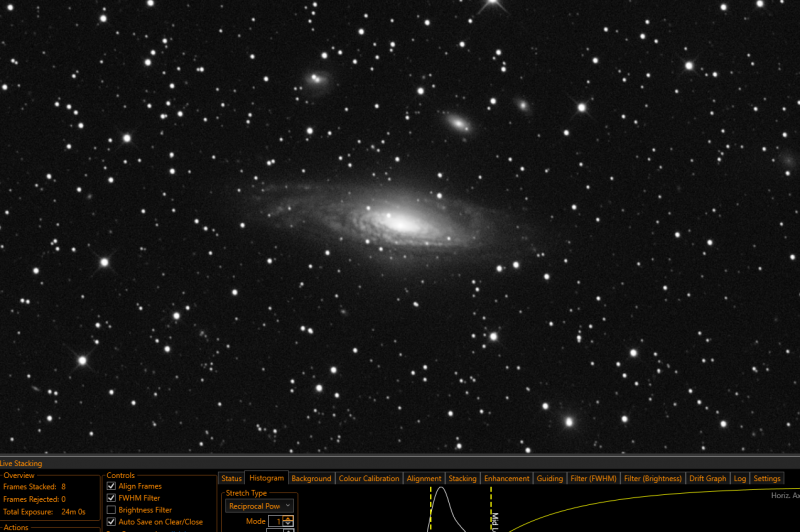Increase the Mode stepper value
Screen dimensions: 800x532
[x=288, y=519]
